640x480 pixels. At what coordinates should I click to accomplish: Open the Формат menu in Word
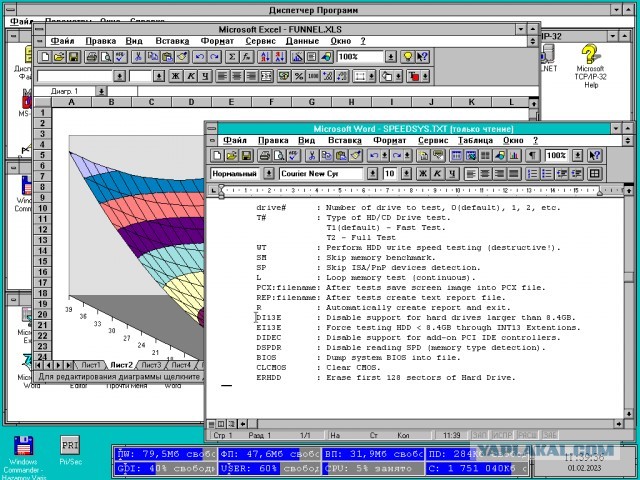(x=389, y=140)
